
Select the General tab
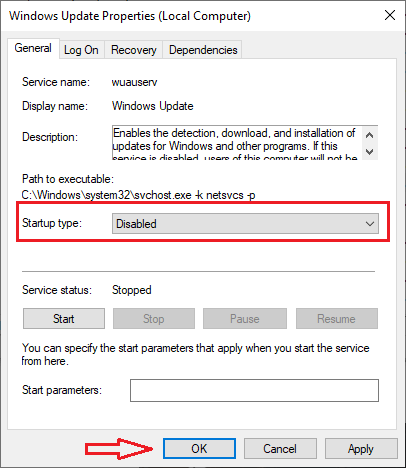coord(33,48)
